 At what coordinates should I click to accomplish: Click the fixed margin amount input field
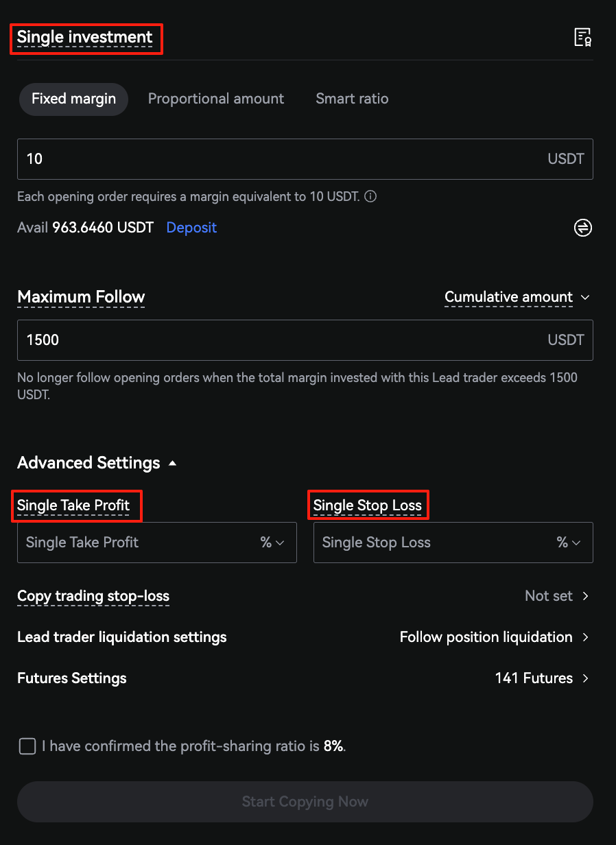[x=274, y=159]
